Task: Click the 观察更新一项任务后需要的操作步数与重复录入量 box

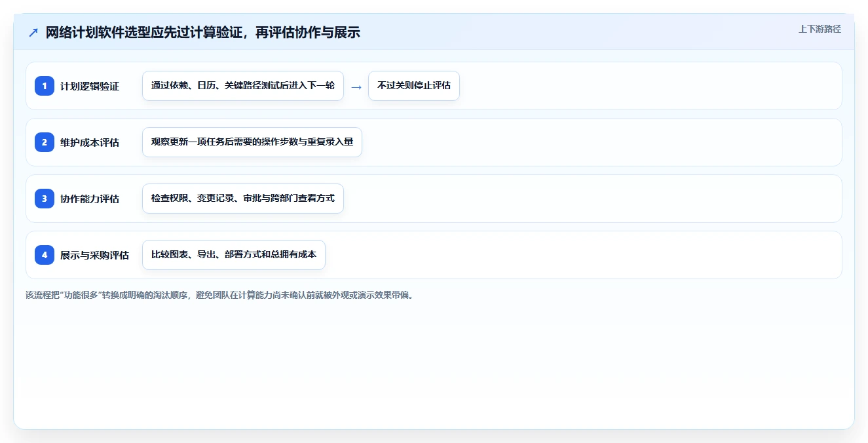Action: click(252, 142)
